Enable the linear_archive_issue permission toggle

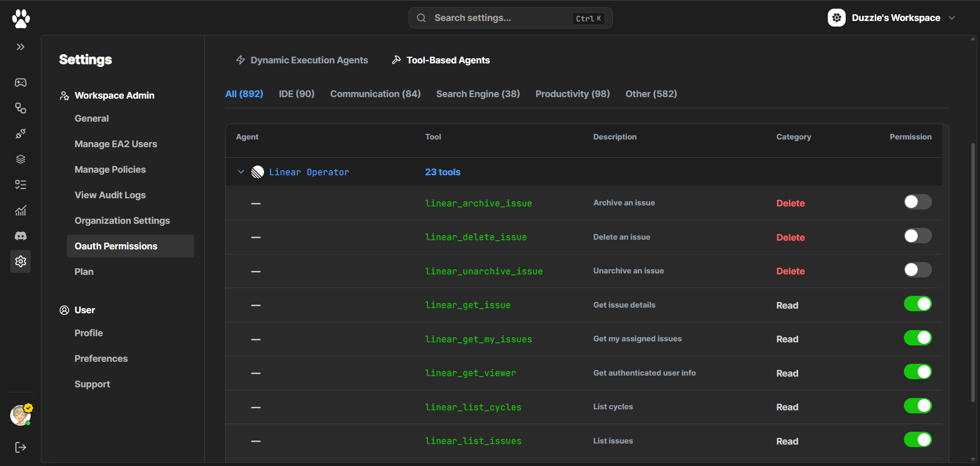917,202
